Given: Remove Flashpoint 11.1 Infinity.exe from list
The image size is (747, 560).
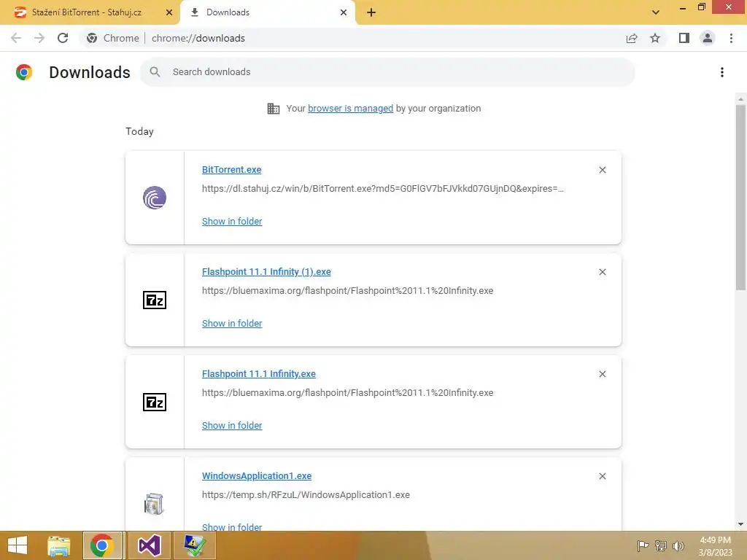Looking at the screenshot, I should click(x=602, y=374).
